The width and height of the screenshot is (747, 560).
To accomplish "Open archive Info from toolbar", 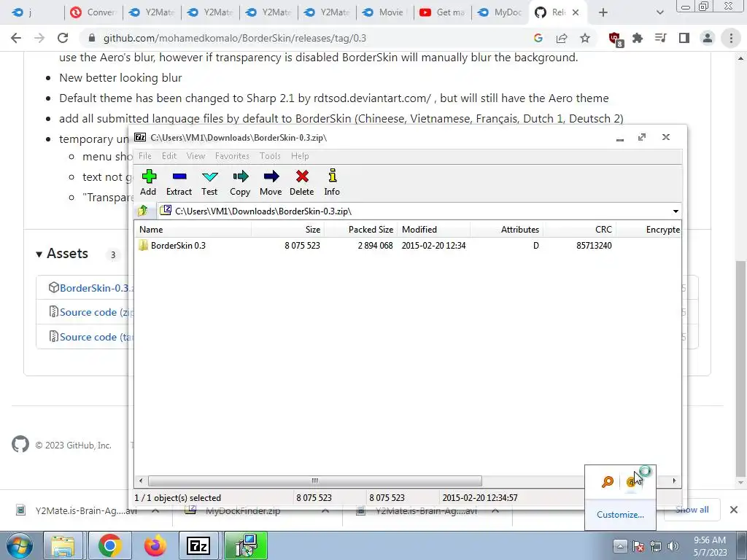I will (332, 182).
